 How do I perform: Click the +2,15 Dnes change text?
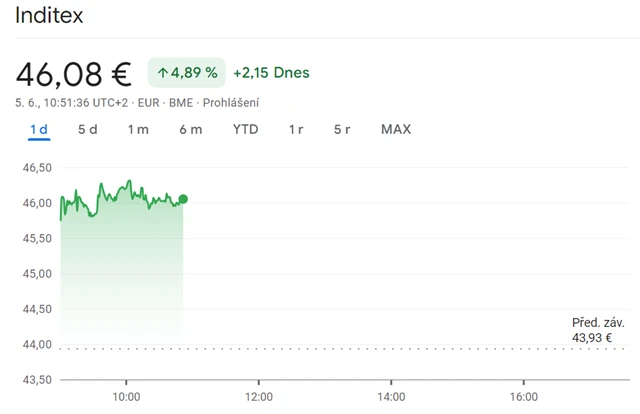pos(271,73)
